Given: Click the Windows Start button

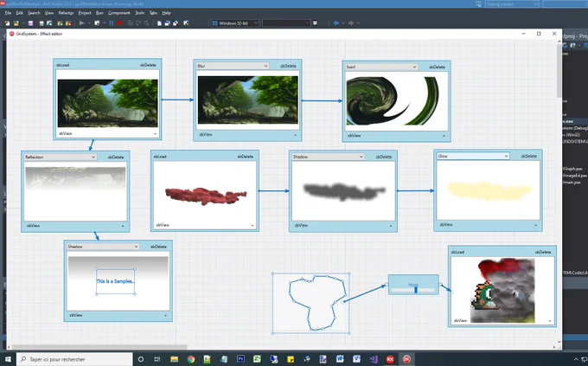Looking at the screenshot, I should coord(8,359).
